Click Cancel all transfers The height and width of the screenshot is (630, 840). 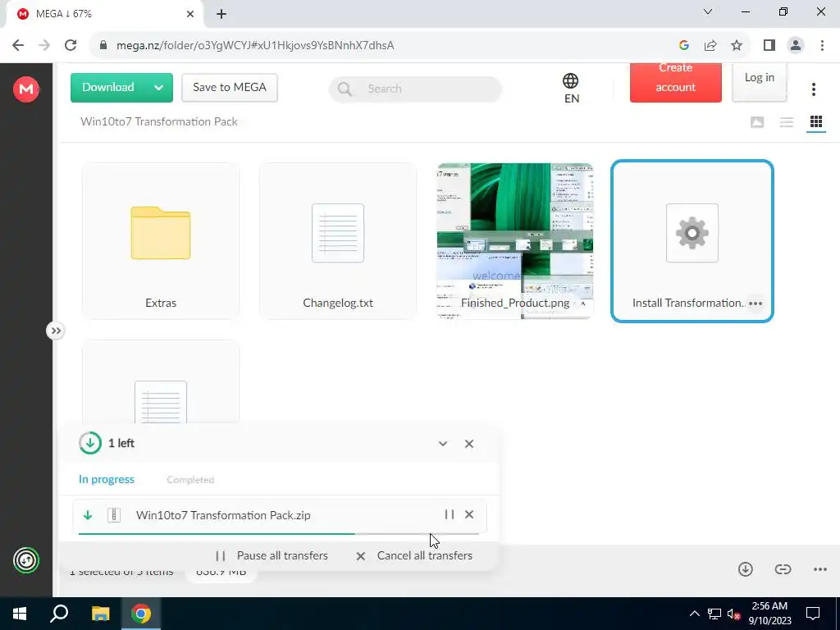pos(414,555)
